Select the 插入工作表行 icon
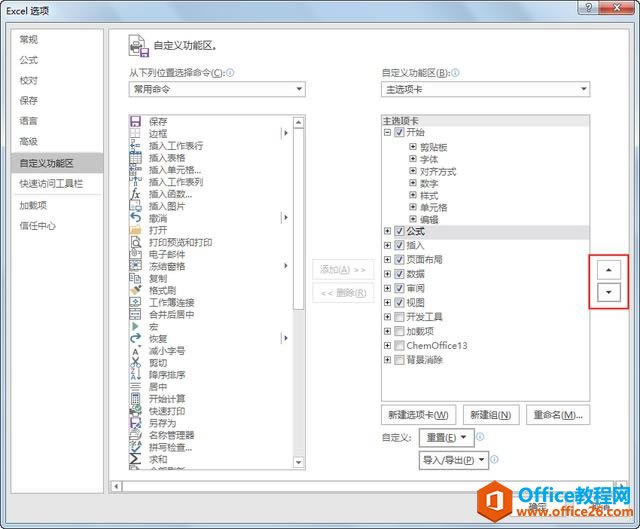 135,145
